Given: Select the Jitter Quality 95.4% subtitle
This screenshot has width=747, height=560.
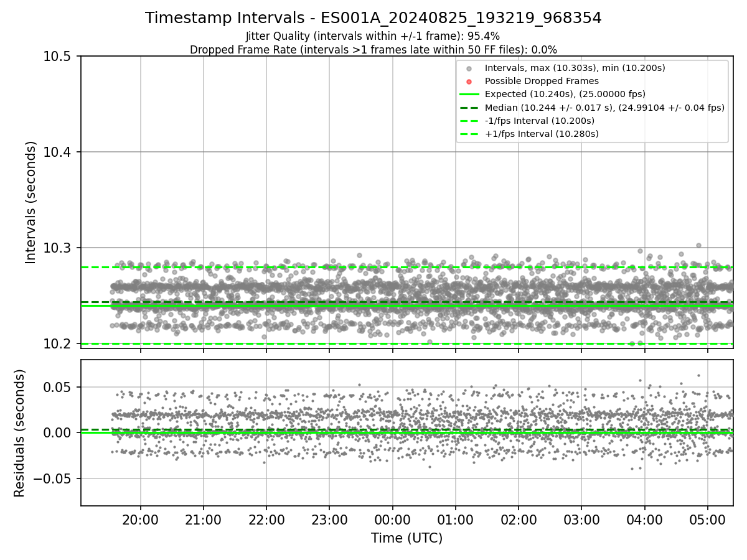Looking at the screenshot, I should pos(373,36).
